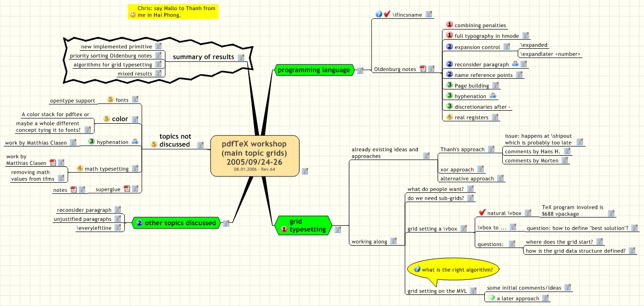This screenshot has height=306, width=644.
Task: Click priority 5 marker on topics not discussed
Action: coord(154,144)
